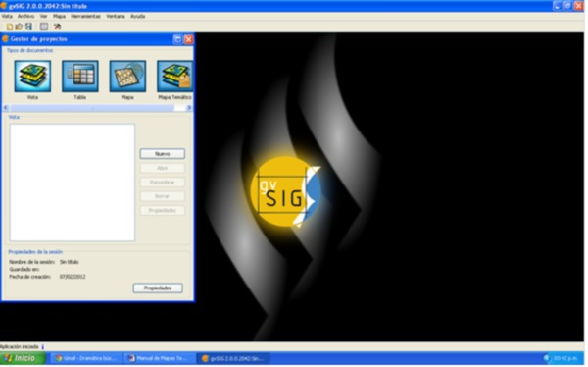Viewport: 588px width, 367px height.
Task: Click the project manager window toolbar icon
Action: [44, 26]
